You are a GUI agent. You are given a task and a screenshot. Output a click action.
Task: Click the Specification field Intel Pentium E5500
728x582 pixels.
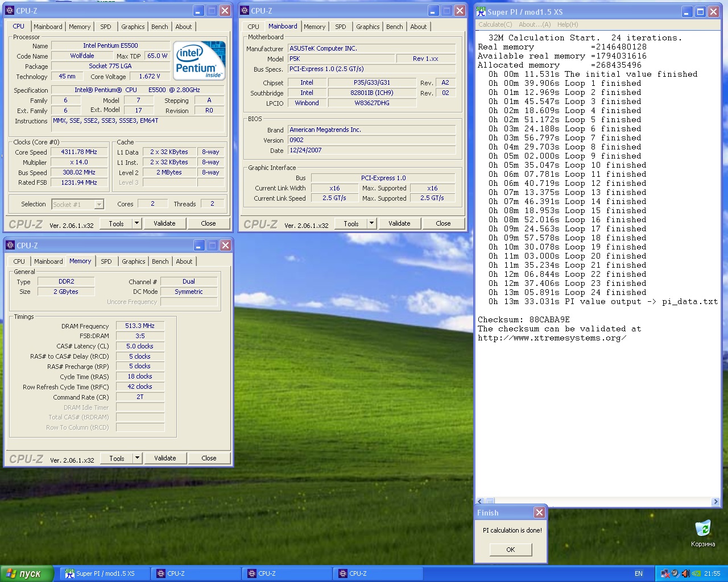tap(137, 90)
